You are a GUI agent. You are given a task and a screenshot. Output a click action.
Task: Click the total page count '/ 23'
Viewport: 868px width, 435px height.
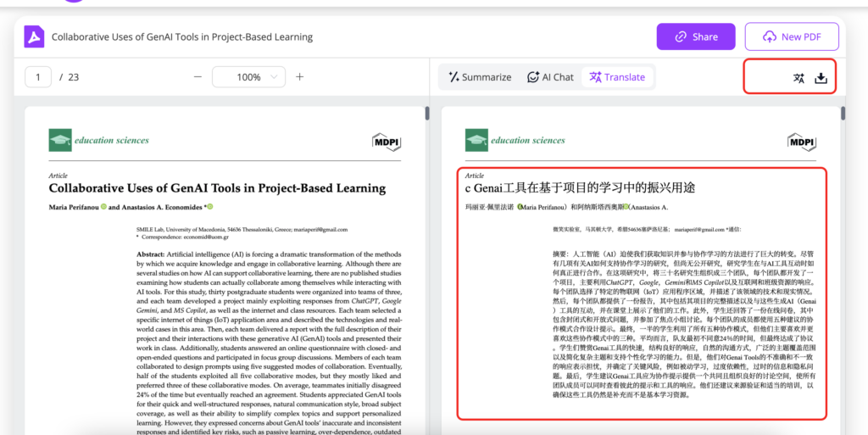click(70, 77)
